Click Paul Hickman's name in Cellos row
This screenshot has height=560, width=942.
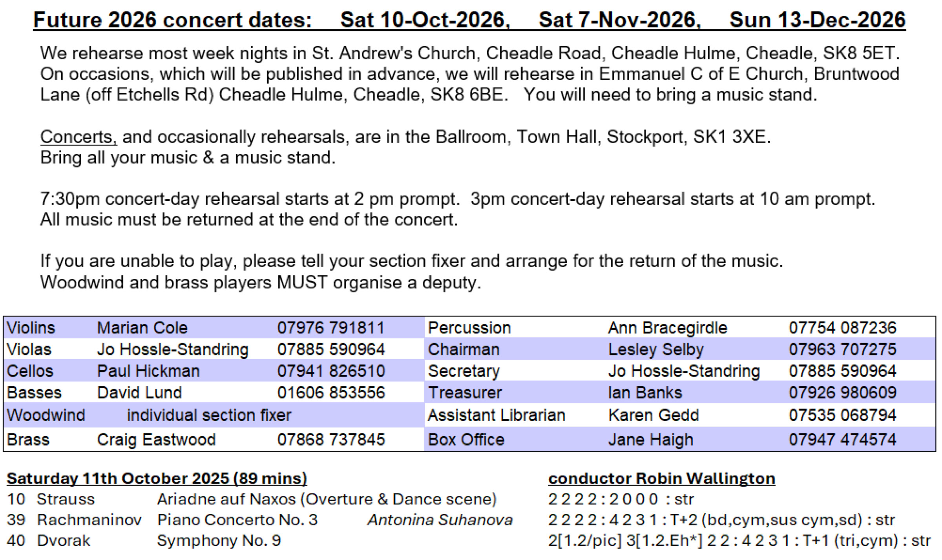148,371
